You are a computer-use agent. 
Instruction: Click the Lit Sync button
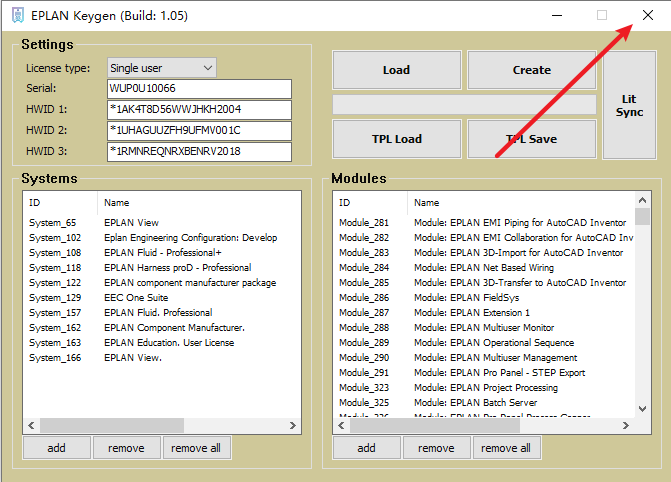click(x=629, y=105)
